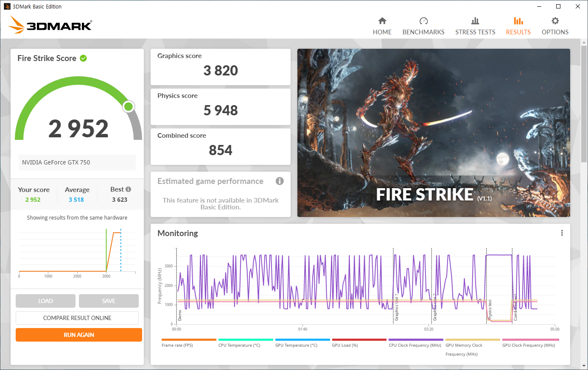Toggle Frame rate (FPS) legend swatch
The height and width of the screenshot is (370, 588).
pos(189,339)
